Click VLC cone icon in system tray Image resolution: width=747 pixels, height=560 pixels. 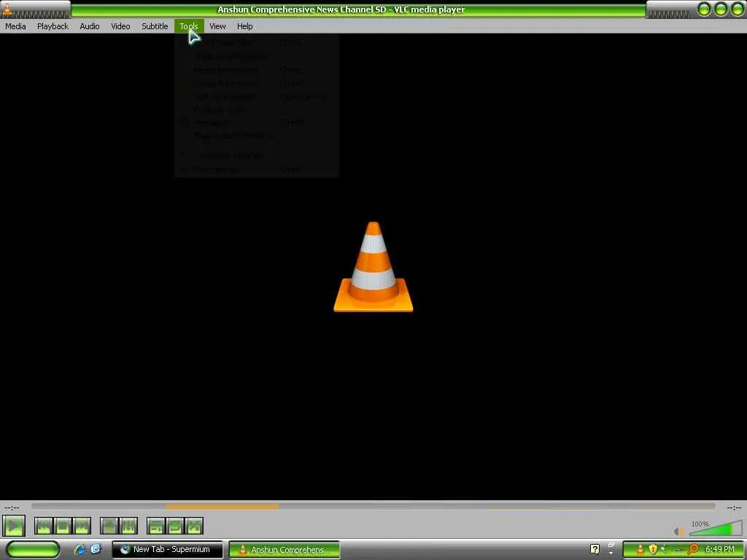click(x=640, y=549)
